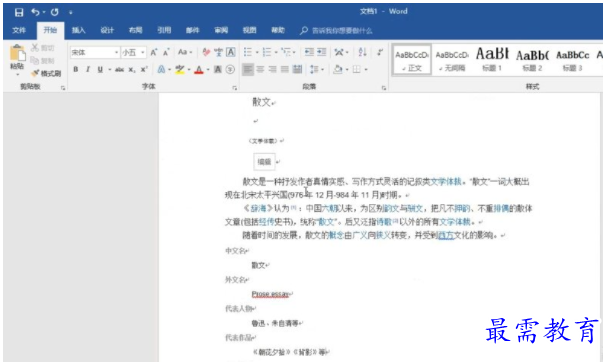Click the enclosed character circle icon

pos(230,69)
